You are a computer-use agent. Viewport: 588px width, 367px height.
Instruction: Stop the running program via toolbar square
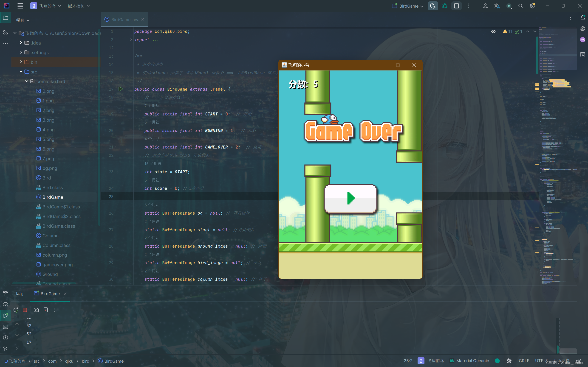pyautogui.click(x=456, y=6)
